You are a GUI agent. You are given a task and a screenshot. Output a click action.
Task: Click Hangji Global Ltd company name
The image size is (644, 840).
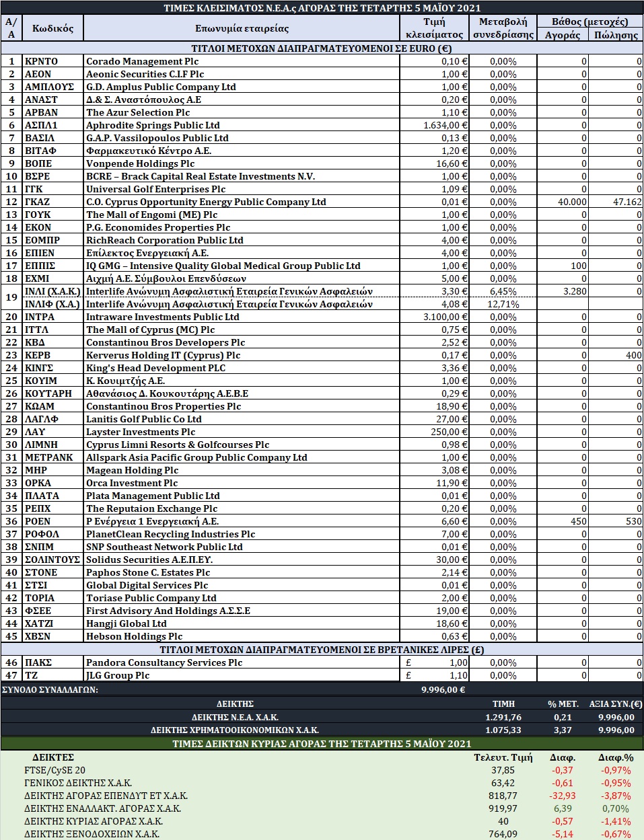point(126,623)
